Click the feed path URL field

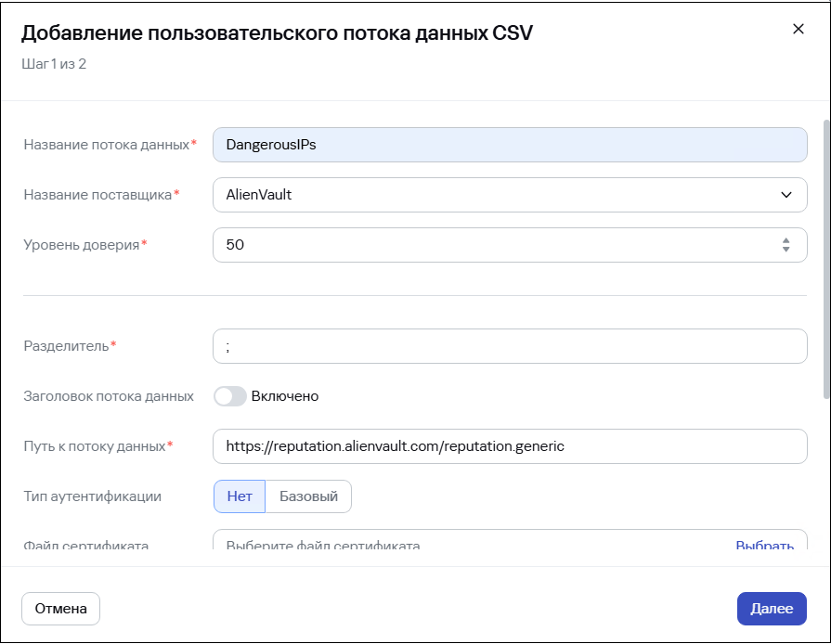[x=510, y=446]
